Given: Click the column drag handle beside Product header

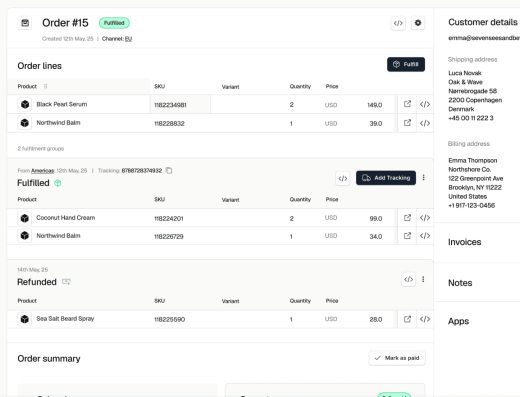Looking at the screenshot, I should click(46, 86).
